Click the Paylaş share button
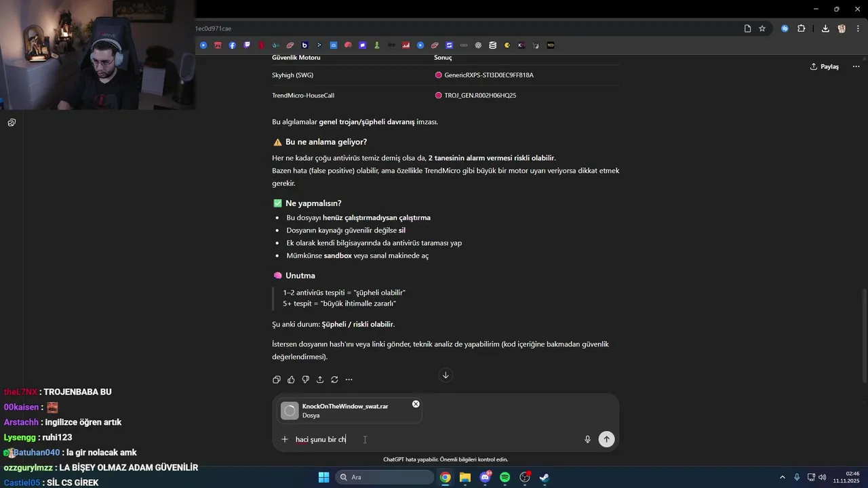 pos(825,66)
